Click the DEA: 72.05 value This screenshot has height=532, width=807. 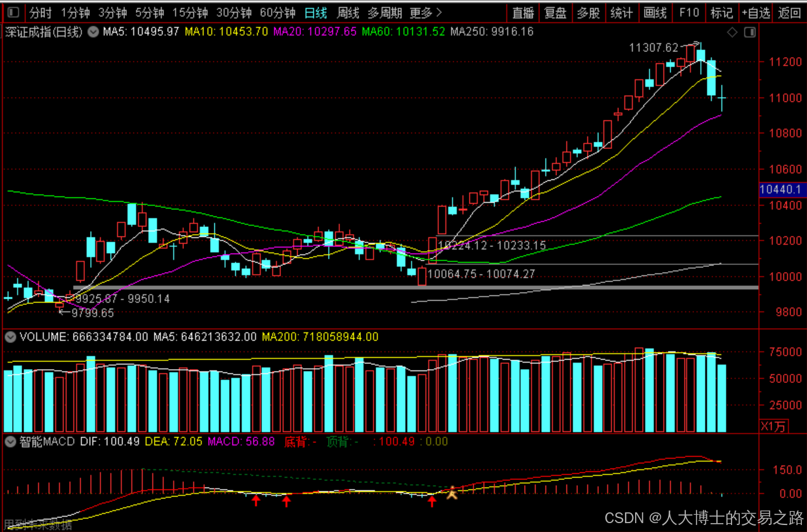[x=174, y=441]
